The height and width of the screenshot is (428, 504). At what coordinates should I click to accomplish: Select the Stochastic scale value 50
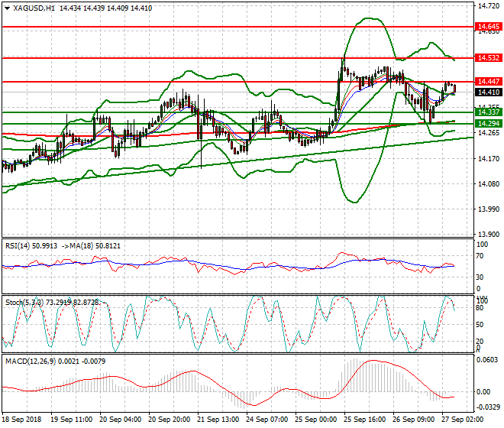pyautogui.click(x=480, y=325)
